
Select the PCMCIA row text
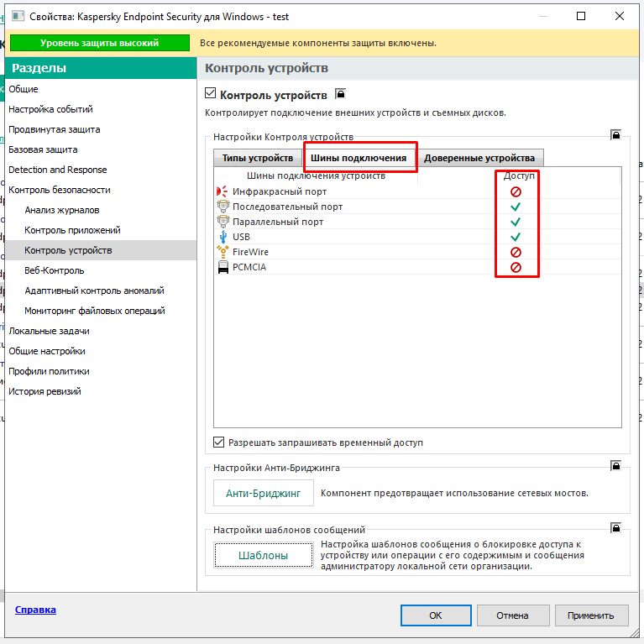(x=249, y=267)
